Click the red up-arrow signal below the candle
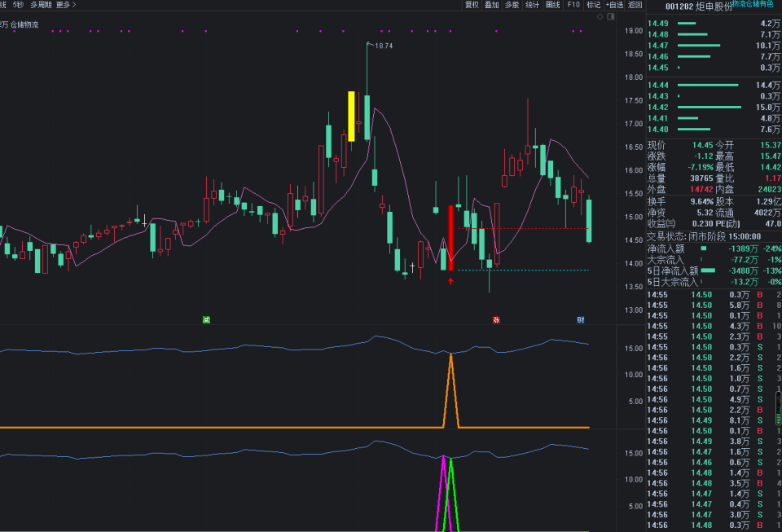The image size is (782, 532). 450,281
